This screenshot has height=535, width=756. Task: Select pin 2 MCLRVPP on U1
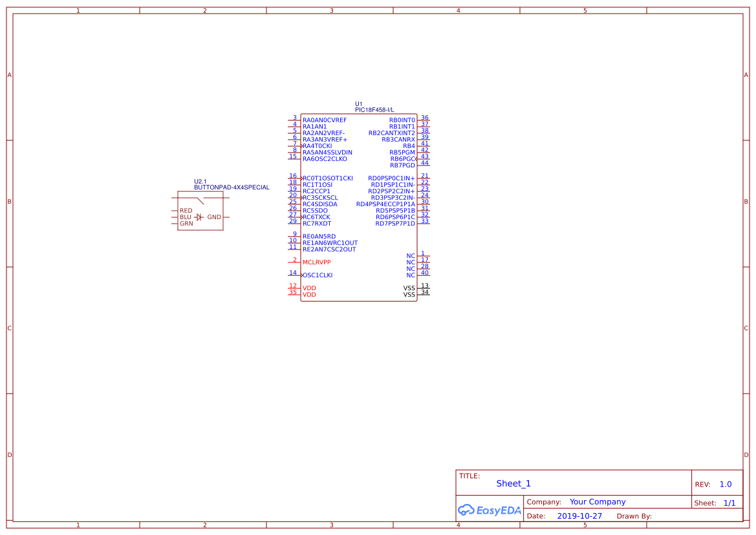pos(316,262)
